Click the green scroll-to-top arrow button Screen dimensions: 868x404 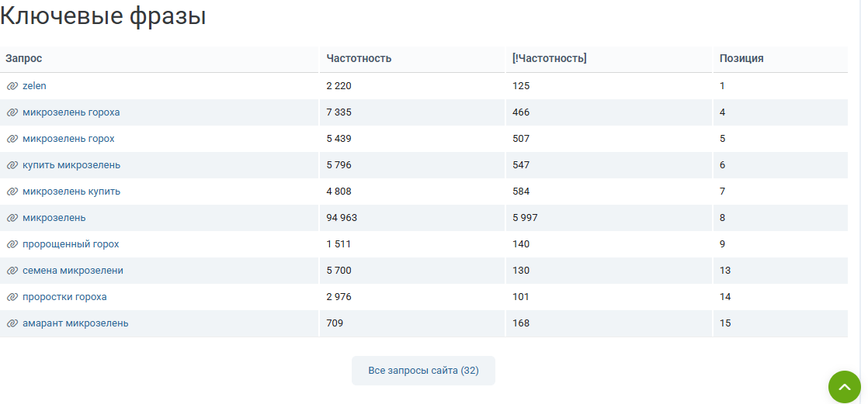845,387
